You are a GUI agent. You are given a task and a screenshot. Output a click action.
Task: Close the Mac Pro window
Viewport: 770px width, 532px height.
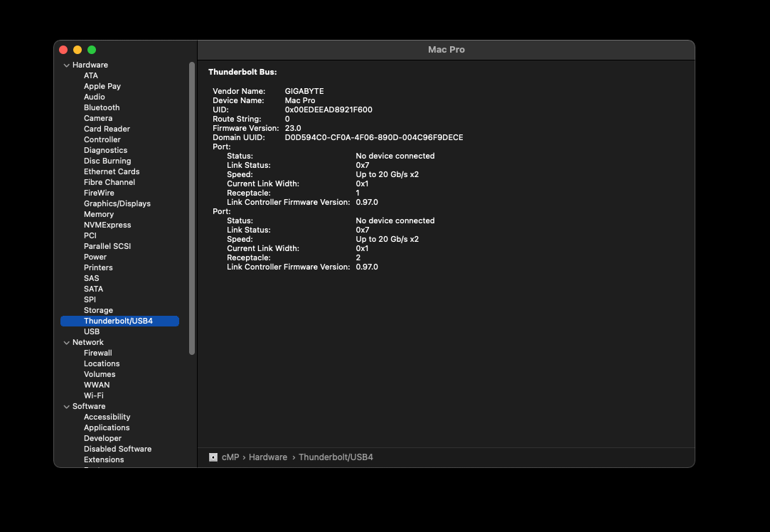[x=63, y=50]
